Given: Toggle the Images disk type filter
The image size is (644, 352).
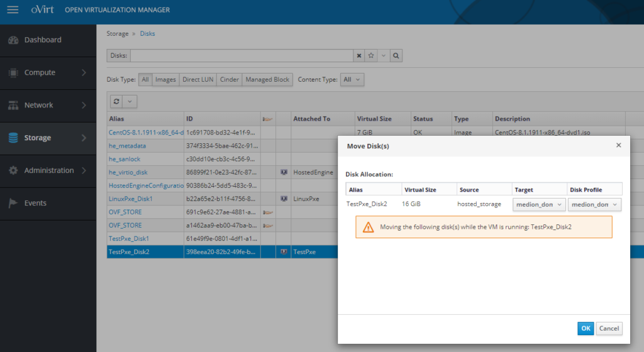Looking at the screenshot, I should click(165, 80).
